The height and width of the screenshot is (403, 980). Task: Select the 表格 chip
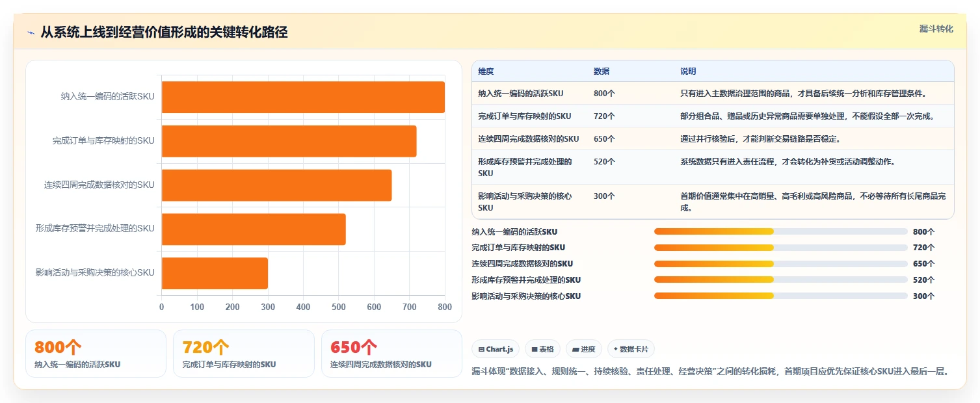click(542, 349)
